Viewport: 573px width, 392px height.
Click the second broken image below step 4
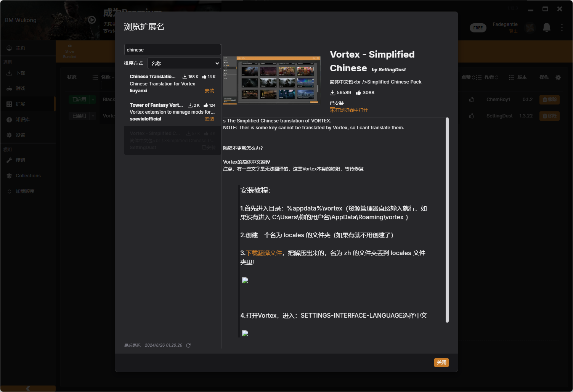tap(245, 333)
